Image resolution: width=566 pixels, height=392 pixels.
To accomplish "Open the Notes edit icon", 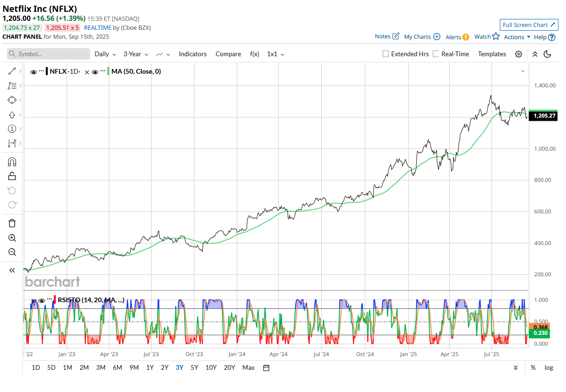I will pos(396,36).
